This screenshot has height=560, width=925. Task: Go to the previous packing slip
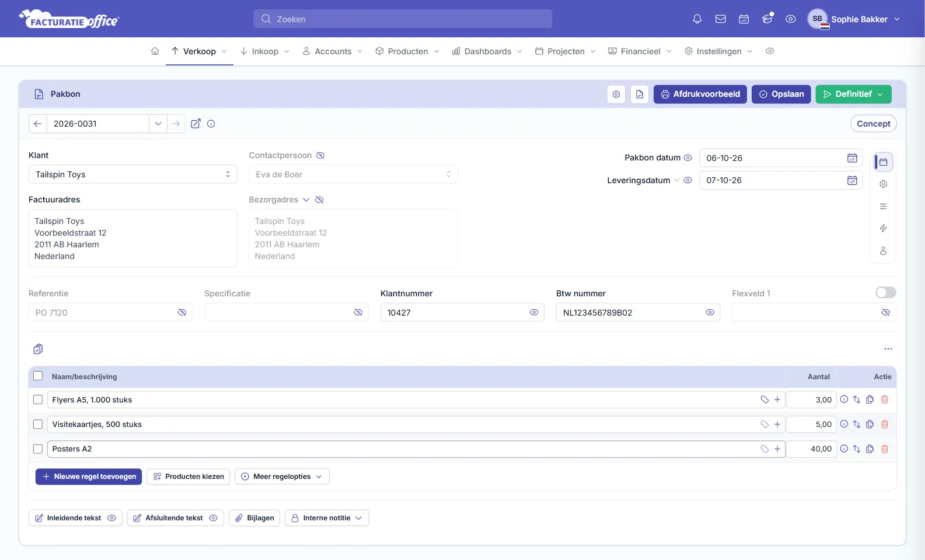[x=37, y=124]
